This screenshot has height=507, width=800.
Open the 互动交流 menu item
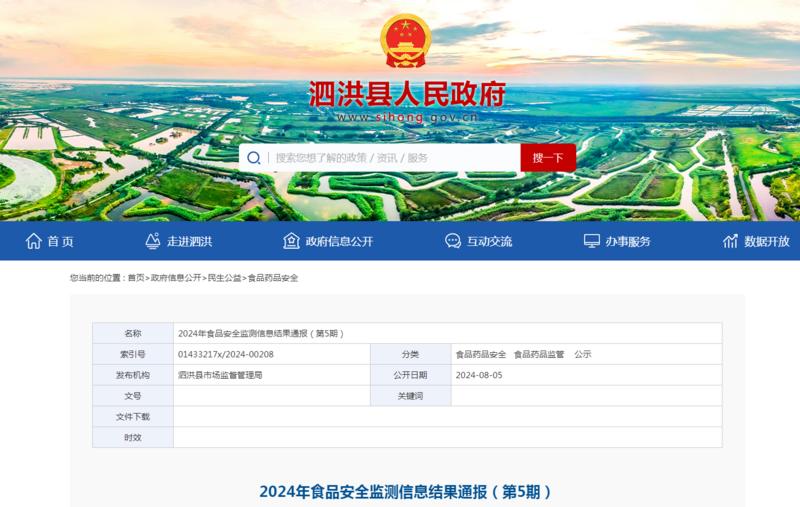pyautogui.click(x=489, y=241)
